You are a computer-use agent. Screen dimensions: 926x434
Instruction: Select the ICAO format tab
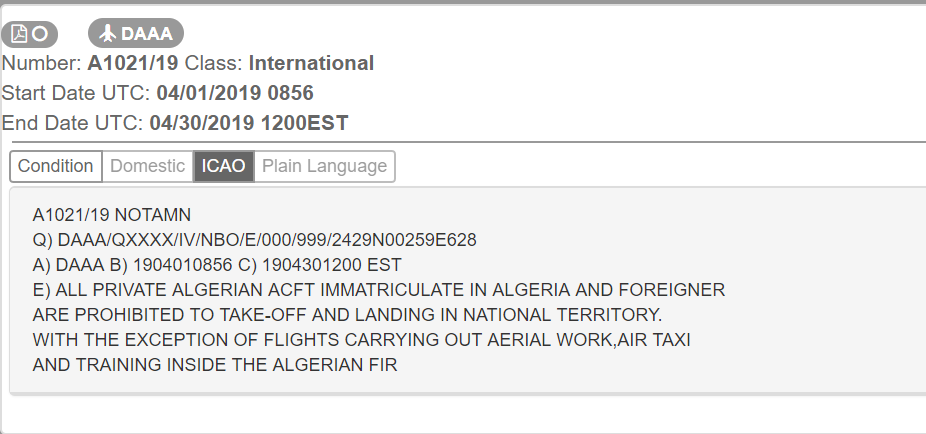[223, 166]
